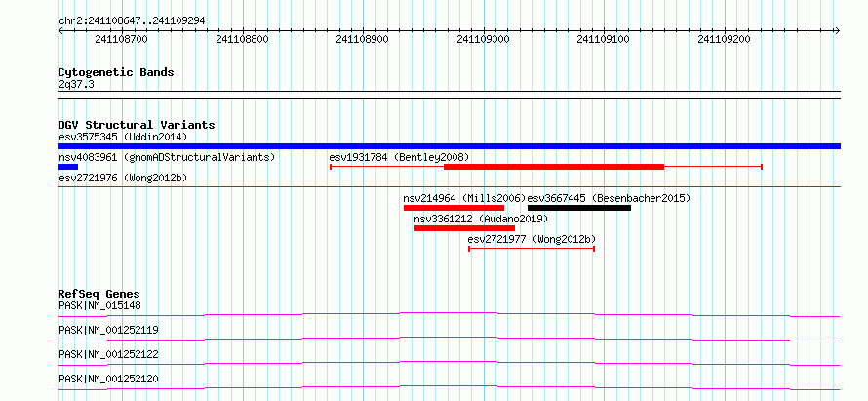Click the nsv214964 (Mills2006) label
The height and width of the screenshot is (401, 868).
[x=464, y=198]
